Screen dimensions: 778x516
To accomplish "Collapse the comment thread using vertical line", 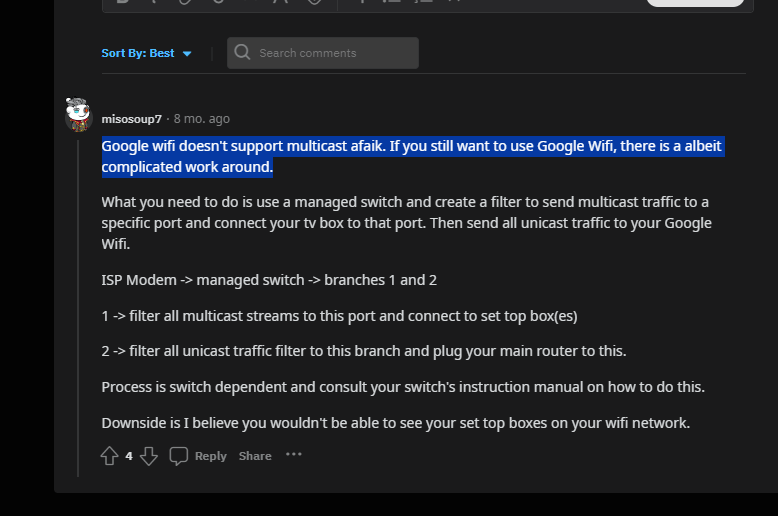I will 78,308.
